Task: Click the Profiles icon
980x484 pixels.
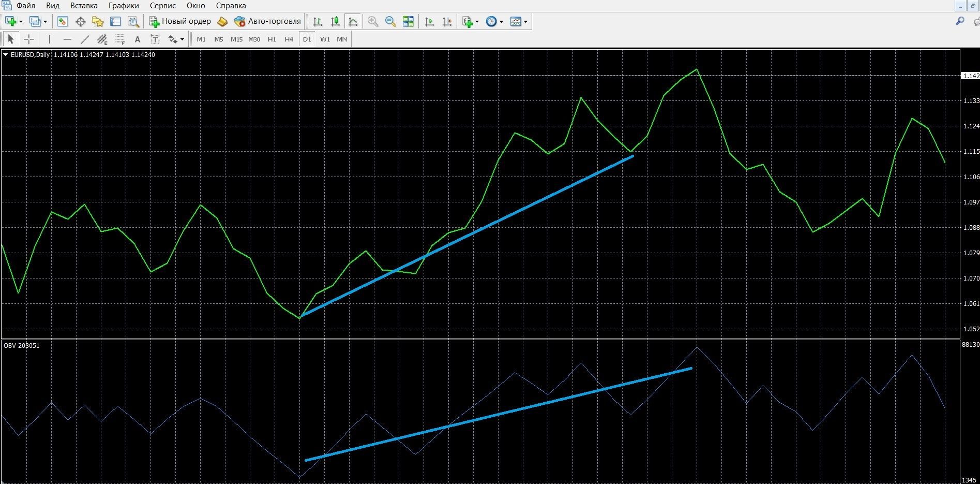Action: [35, 21]
